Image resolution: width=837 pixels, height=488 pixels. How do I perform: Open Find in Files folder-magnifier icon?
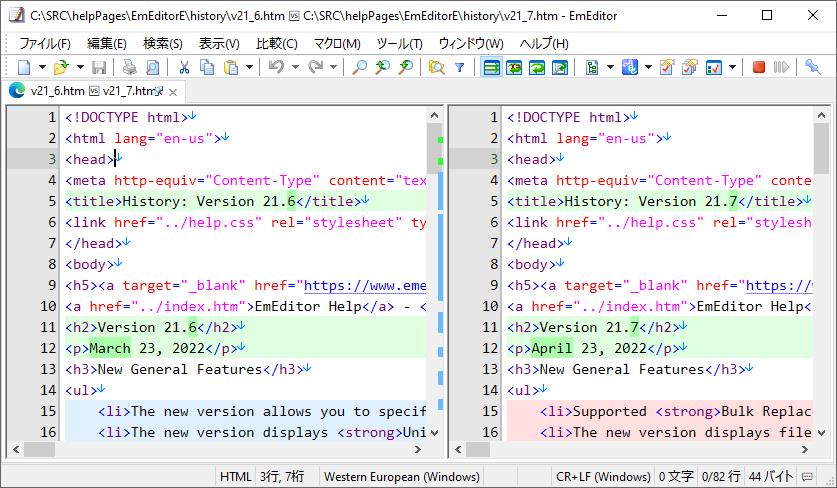437,67
